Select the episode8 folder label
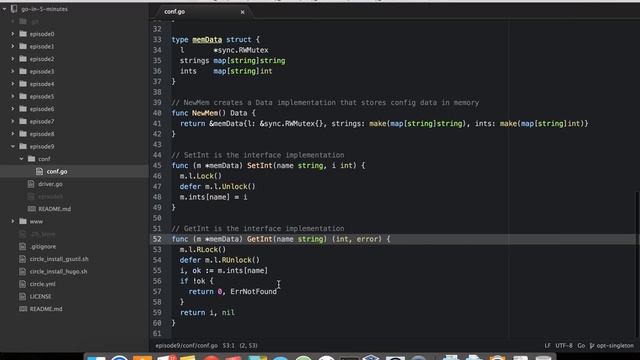This screenshot has height=360, width=640. pyautogui.click(x=42, y=134)
